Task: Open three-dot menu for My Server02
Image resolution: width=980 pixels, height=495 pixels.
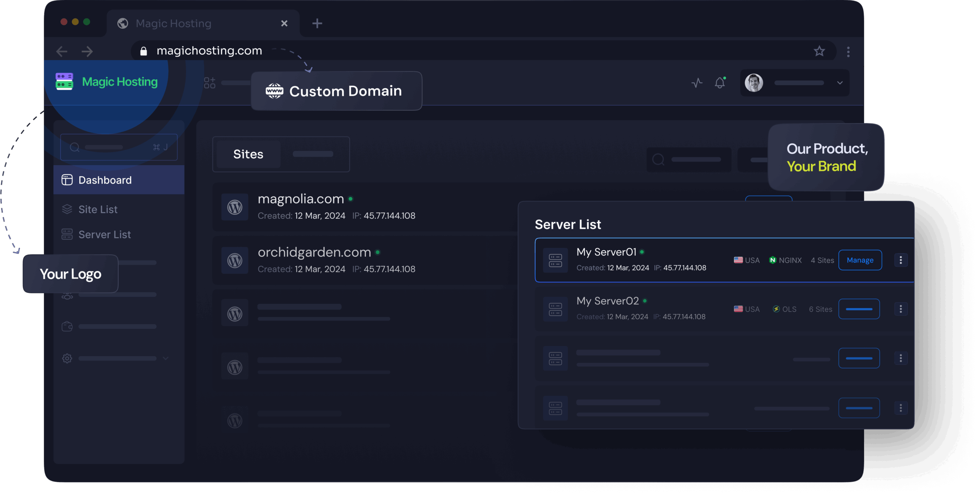Action: (x=900, y=309)
